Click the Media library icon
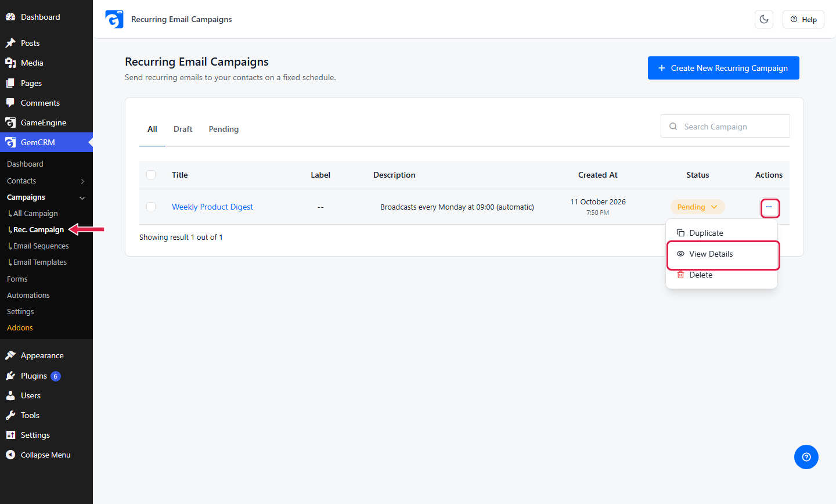Image resolution: width=836 pixels, height=504 pixels. (x=10, y=63)
